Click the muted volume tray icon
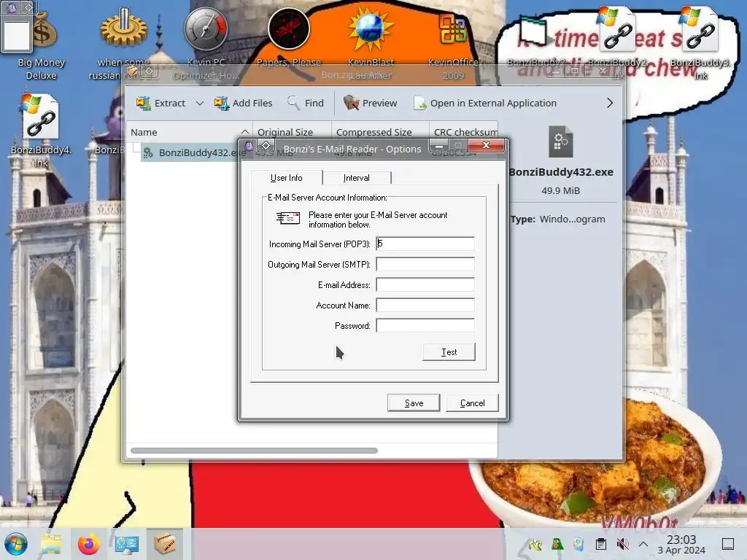The width and height of the screenshot is (747, 560). point(622,544)
